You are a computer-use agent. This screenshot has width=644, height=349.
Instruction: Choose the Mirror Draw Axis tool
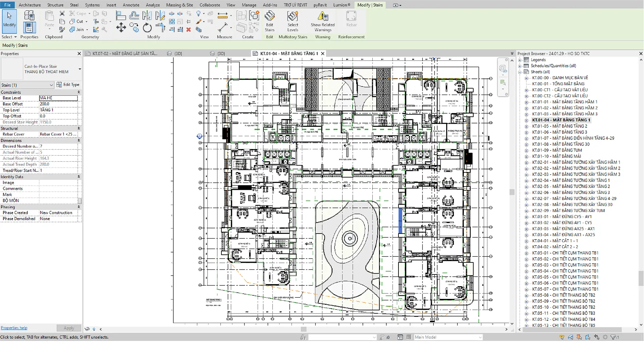160,15
